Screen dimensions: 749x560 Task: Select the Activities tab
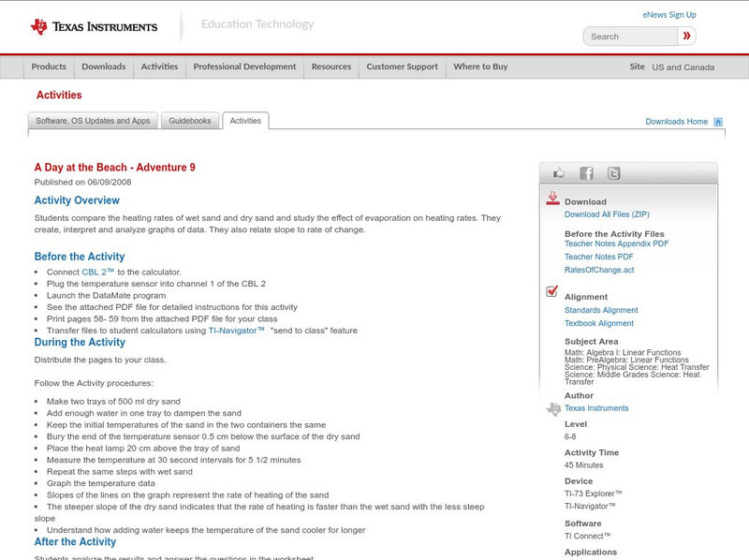click(x=245, y=121)
